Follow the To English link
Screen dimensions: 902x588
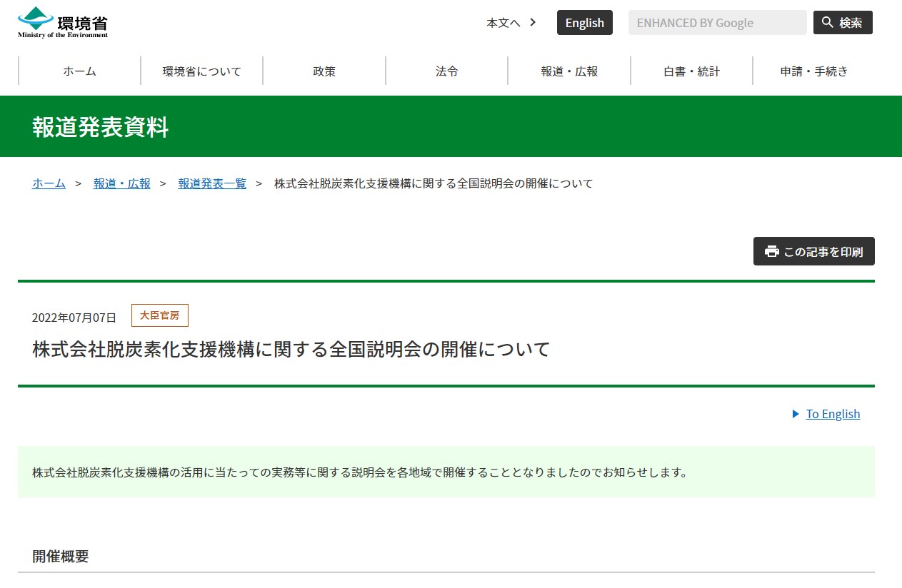(833, 414)
